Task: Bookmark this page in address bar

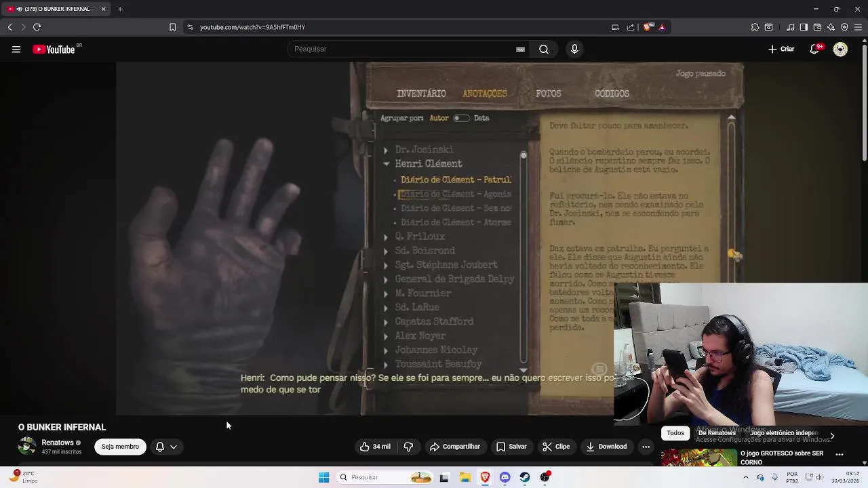Action: tap(172, 27)
